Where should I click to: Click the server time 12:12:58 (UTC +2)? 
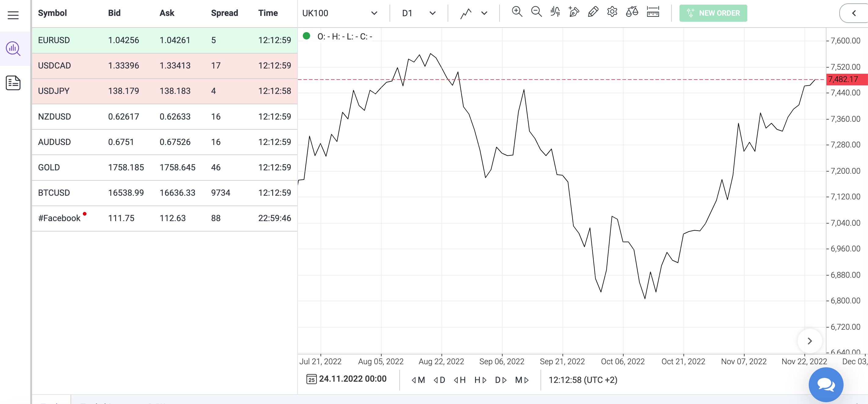tap(583, 380)
